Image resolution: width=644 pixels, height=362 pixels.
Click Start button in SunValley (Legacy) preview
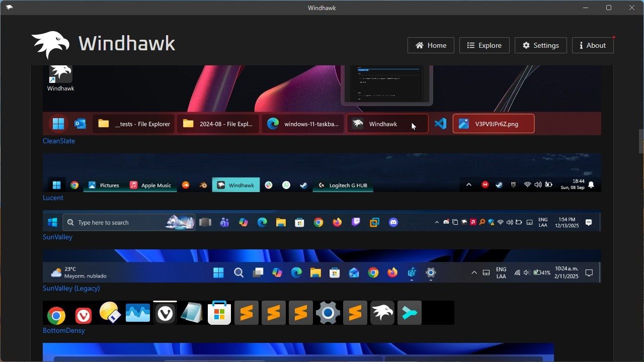[218, 273]
